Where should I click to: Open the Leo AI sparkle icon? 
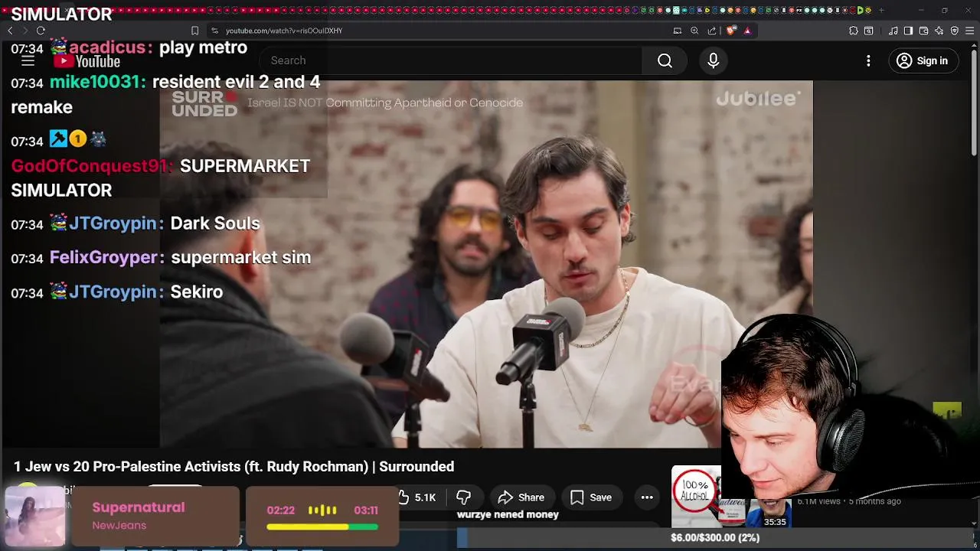pyautogui.click(x=939, y=31)
